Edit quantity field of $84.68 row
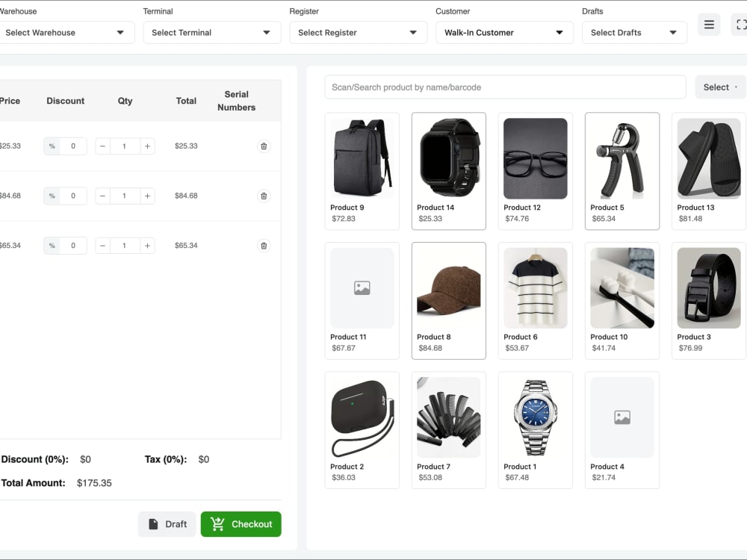The image size is (747, 560). [x=125, y=196]
